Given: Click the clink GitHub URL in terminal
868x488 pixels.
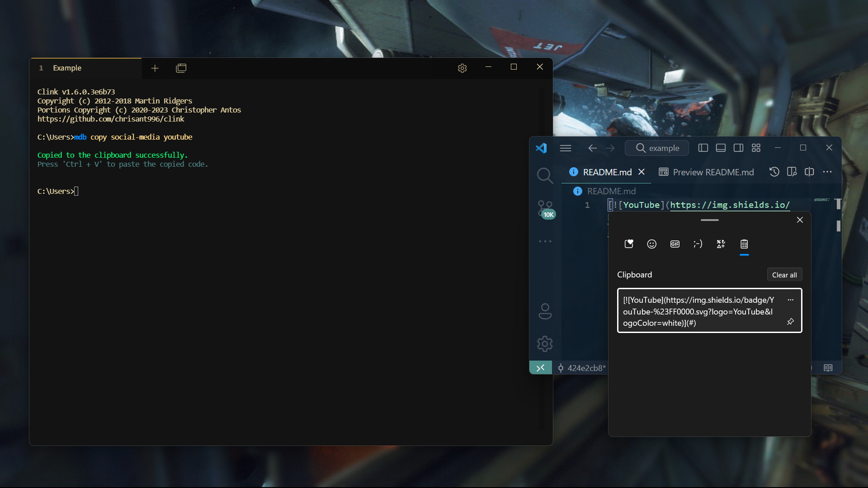Looking at the screenshot, I should coord(111,119).
